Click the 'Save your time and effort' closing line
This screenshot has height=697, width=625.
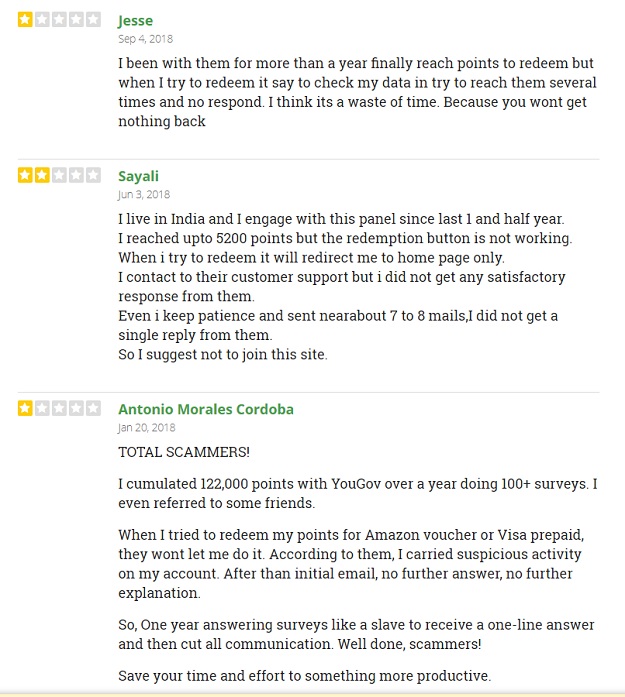304,676
